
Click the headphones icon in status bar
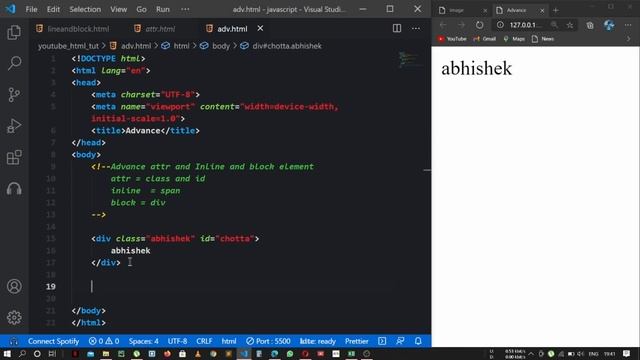click(x=13, y=341)
